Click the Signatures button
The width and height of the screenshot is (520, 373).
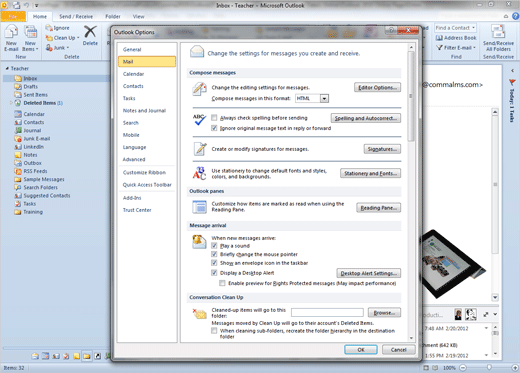coord(382,149)
